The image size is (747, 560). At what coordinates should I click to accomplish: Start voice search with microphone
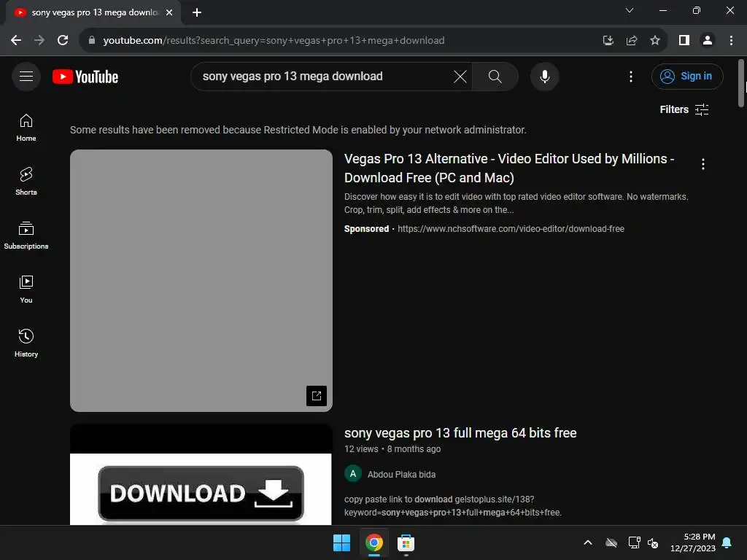pos(544,76)
